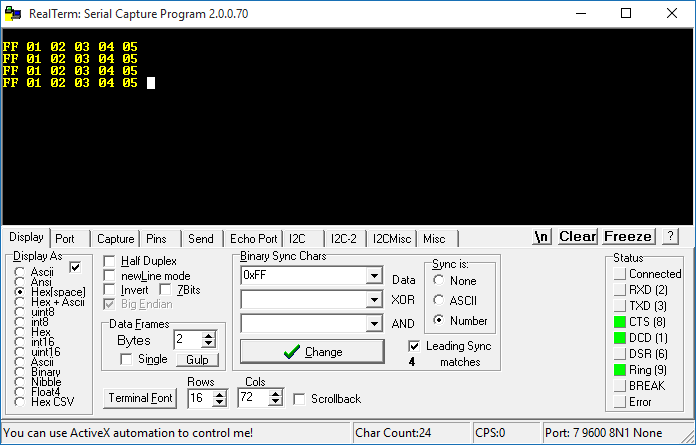Open the Echo Port tab
This screenshot has height=445, width=696.
[253, 239]
